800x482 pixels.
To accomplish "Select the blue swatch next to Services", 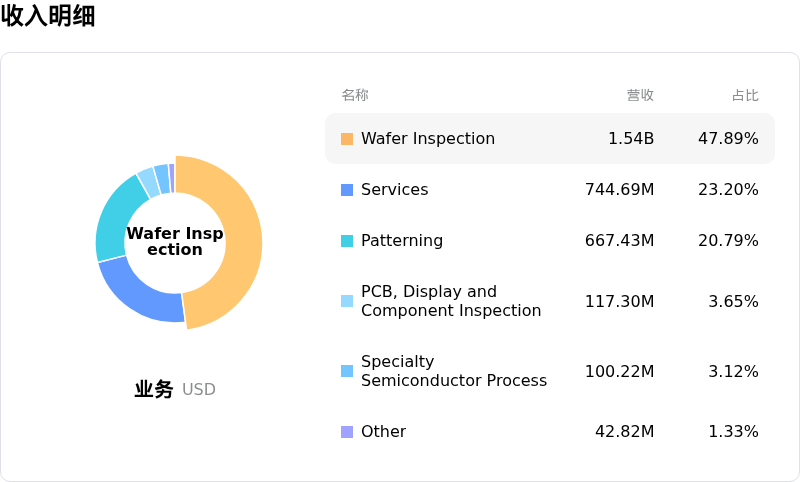I will click(347, 190).
